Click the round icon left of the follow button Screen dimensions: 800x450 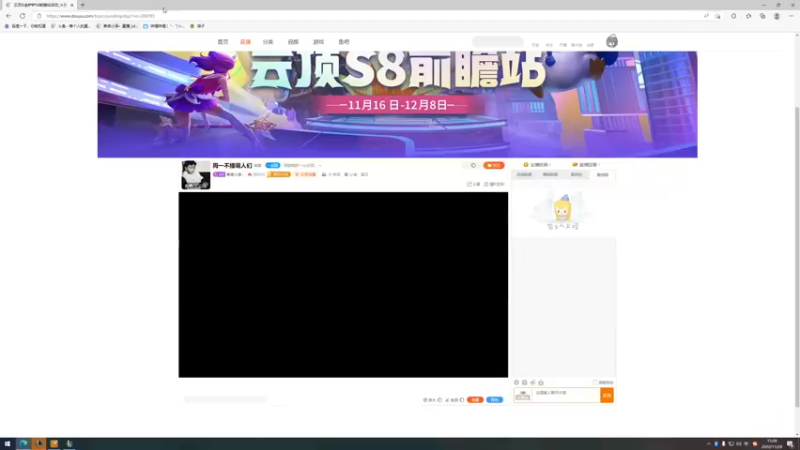coord(473,165)
